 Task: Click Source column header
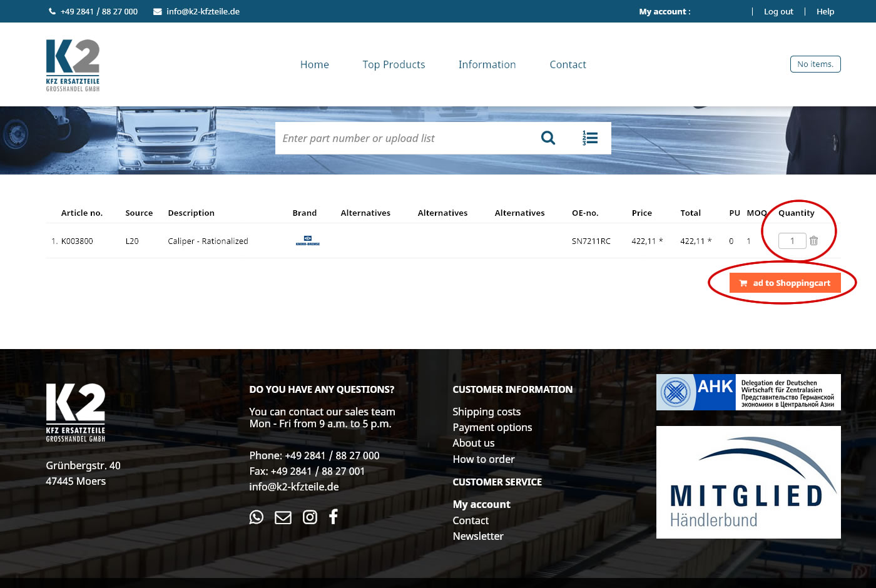click(x=139, y=213)
